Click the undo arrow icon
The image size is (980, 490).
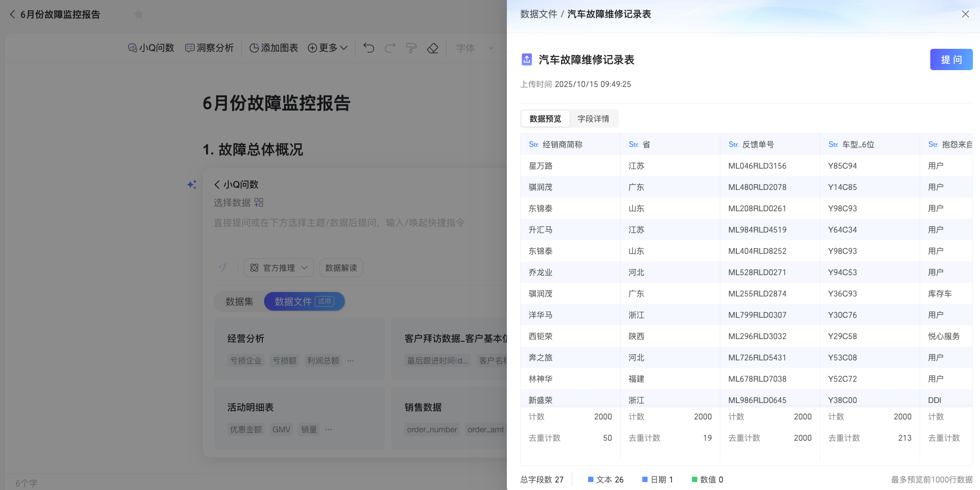pyautogui.click(x=369, y=48)
